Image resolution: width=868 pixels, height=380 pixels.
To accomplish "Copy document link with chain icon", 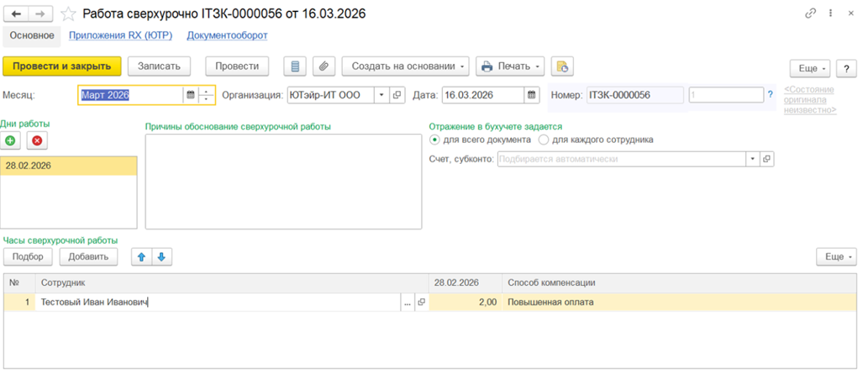I will tap(811, 14).
